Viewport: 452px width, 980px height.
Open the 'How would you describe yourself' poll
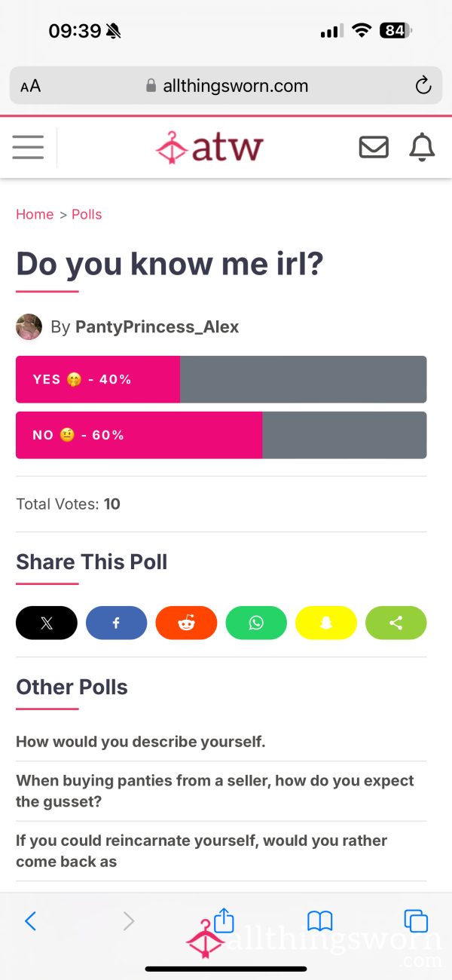(x=141, y=742)
